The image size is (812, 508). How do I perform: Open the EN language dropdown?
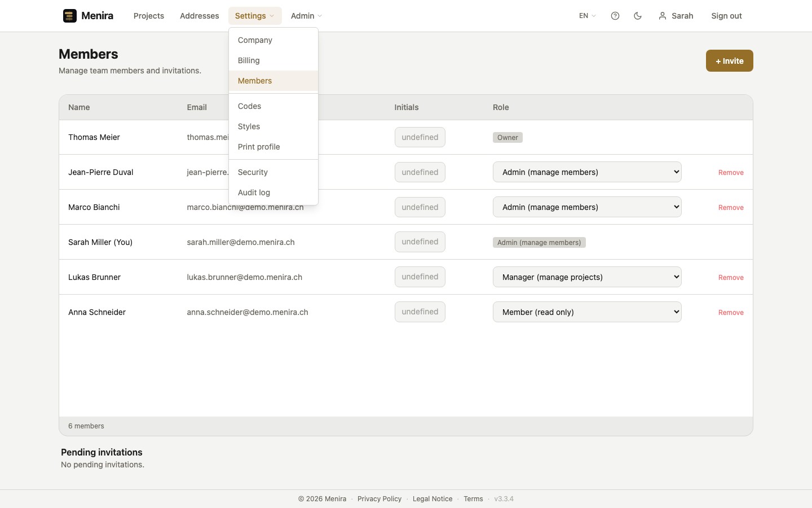(588, 16)
